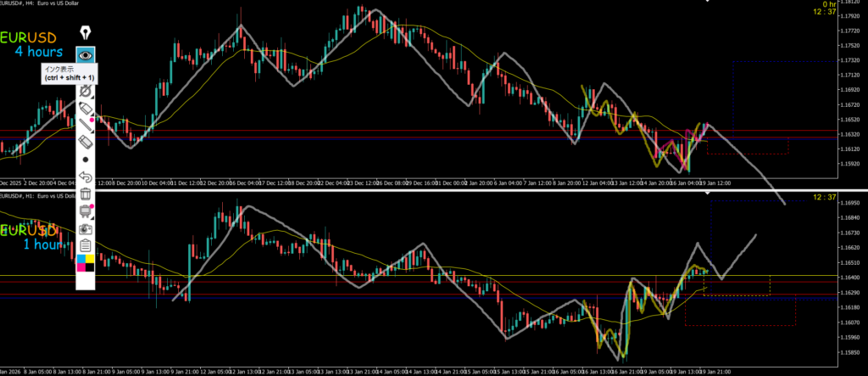
Task: Click the clipboard icon in the toolbar
Action: tap(86, 246)
